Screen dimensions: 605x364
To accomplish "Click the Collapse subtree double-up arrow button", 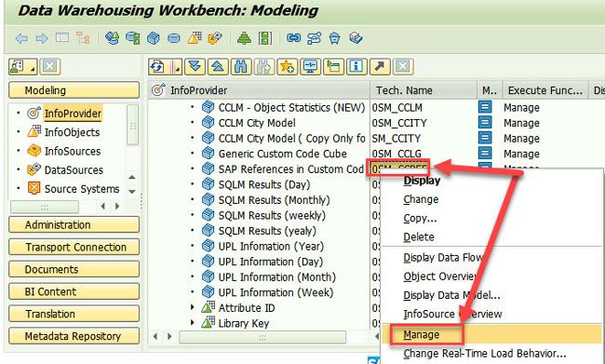I will [218, 67].
